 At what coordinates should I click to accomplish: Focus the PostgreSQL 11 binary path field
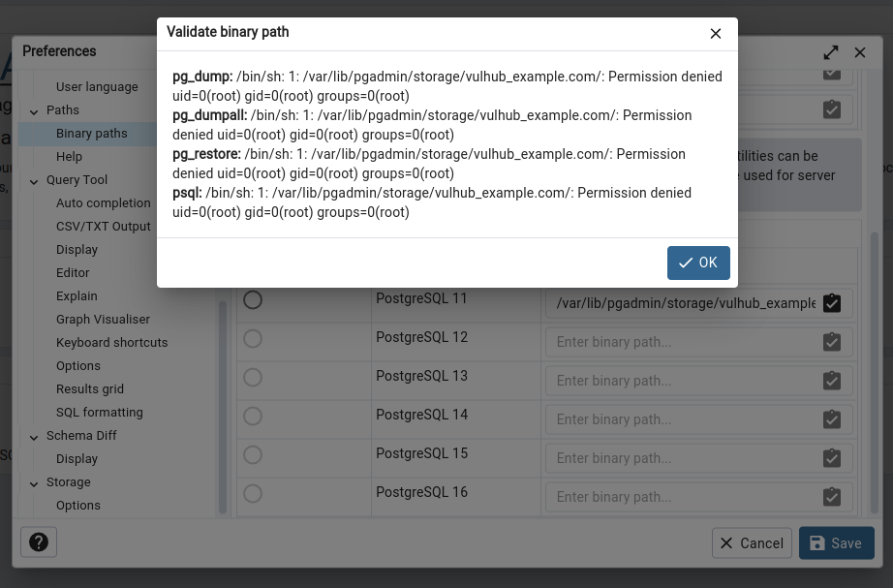coord(686,303)
